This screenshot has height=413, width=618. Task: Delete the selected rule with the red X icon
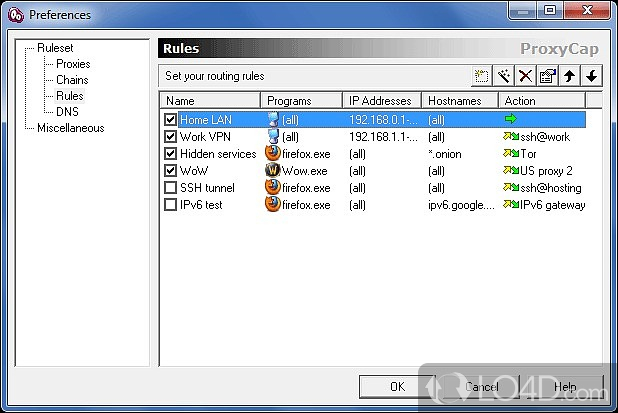(525, 76)
